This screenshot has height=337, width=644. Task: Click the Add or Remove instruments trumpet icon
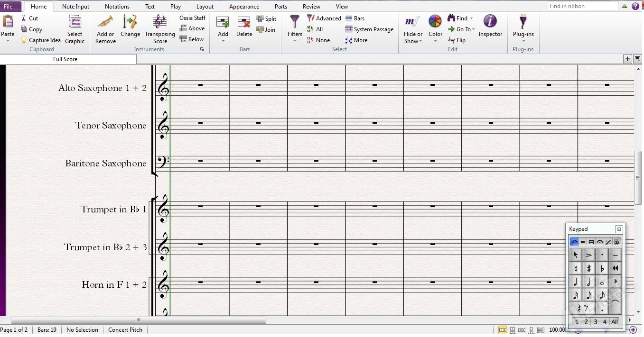pyautogui.click(x=105, y=22)
